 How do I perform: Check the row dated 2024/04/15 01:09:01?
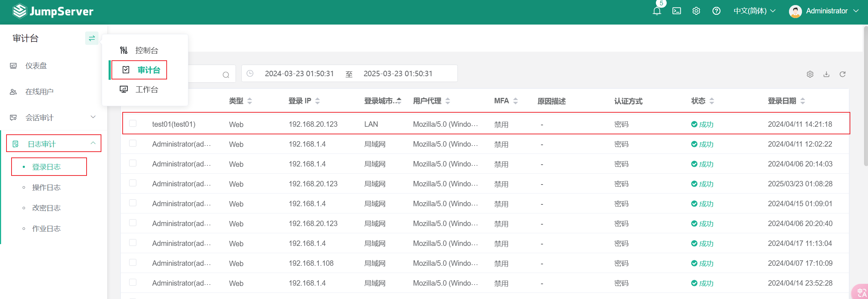tap(133, 203)
